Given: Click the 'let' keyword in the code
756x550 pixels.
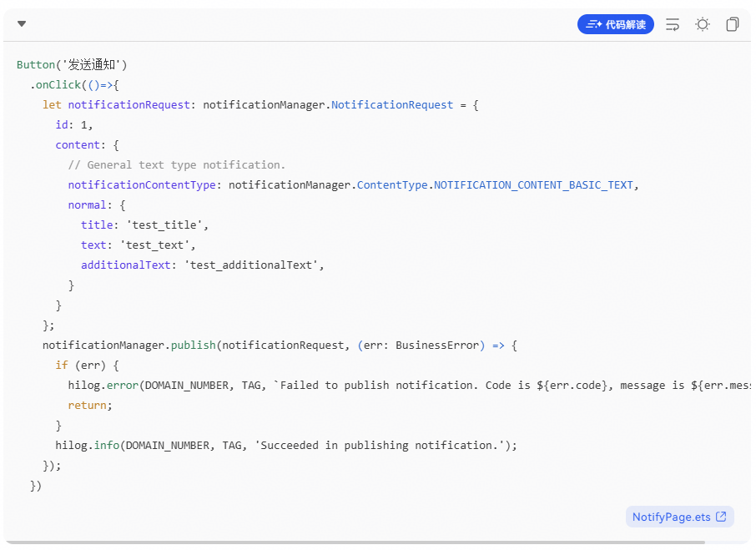Looking at the screenshot, I should click(52, 104).
